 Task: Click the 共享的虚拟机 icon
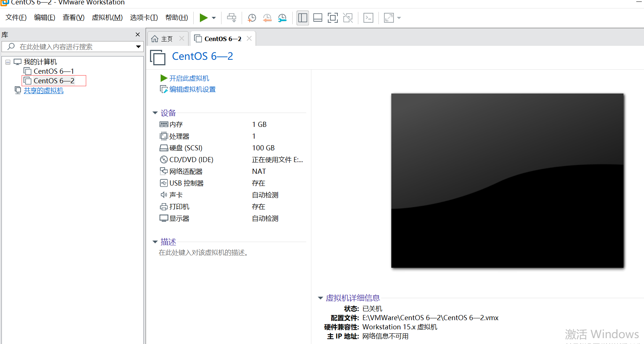pos(18,90)
